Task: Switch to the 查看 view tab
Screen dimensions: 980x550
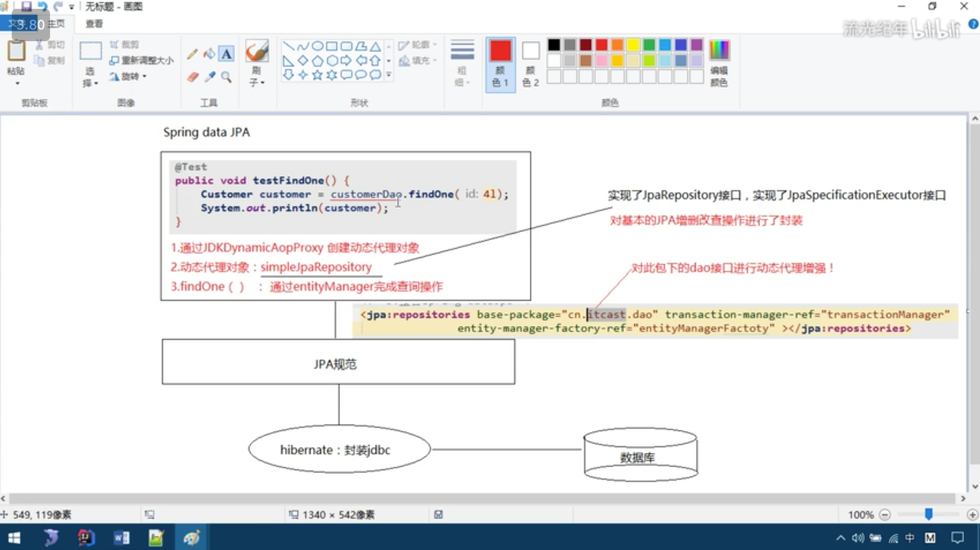Action: coord(94,24)
